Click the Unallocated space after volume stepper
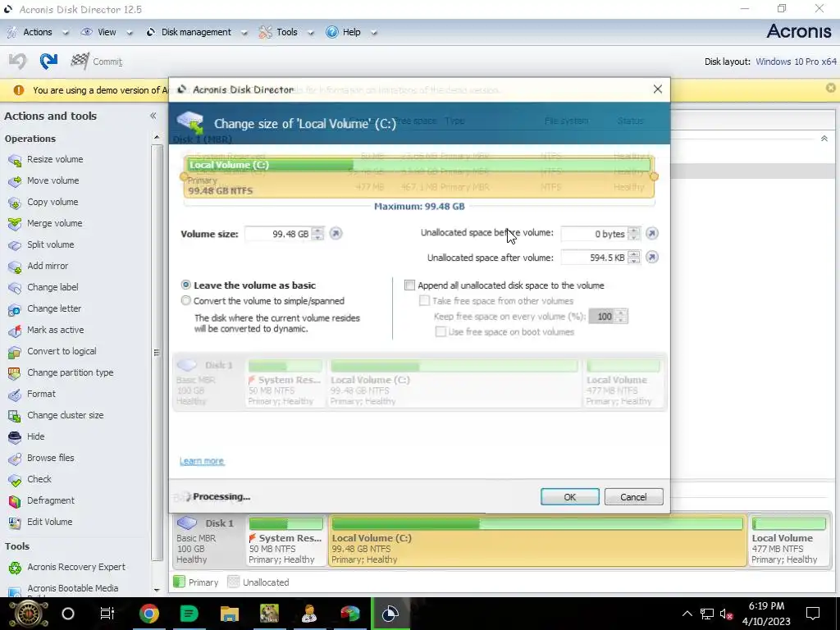 coord(634,258)
